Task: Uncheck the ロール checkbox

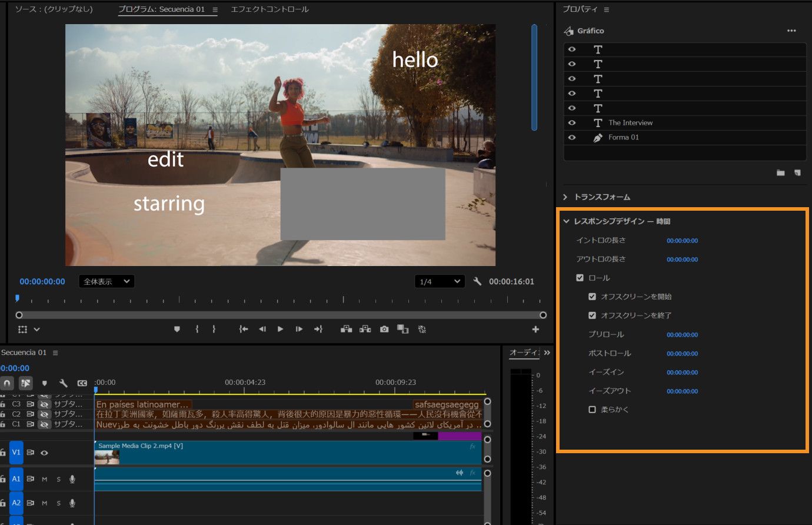Action: [580, 278]
